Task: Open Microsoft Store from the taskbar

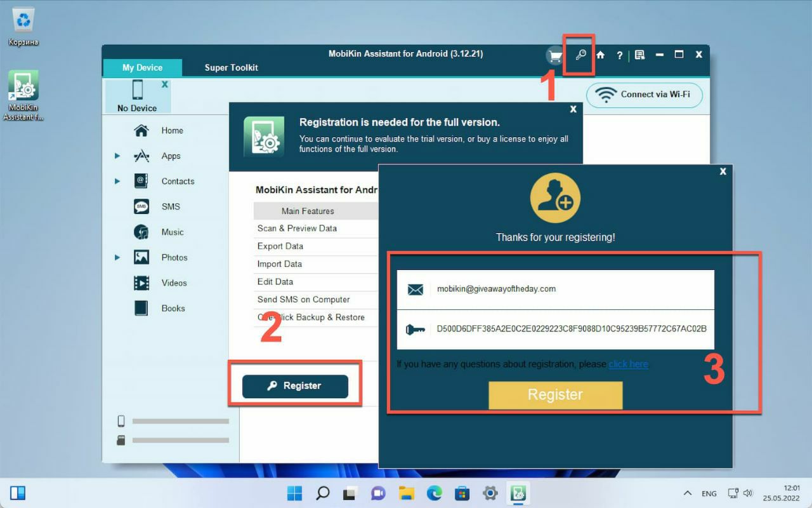Action: click(x=462, y=493)
